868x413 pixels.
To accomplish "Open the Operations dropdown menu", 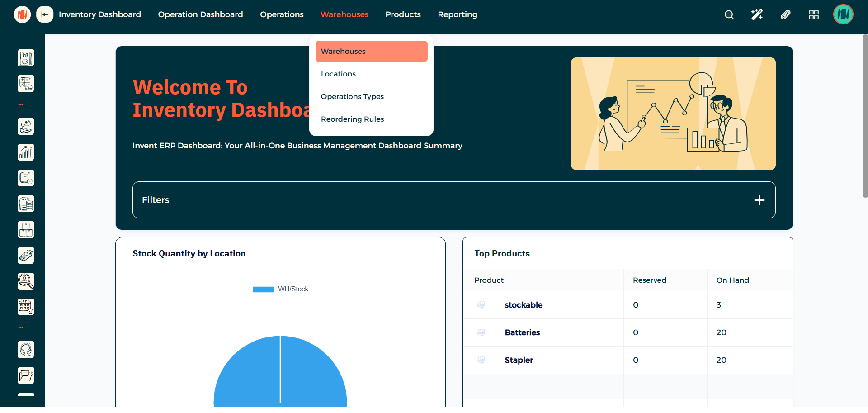I will [282, 14].
